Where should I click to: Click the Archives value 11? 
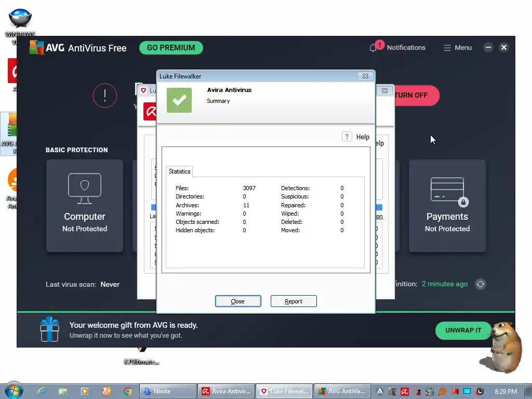click(x=246, y=205)
